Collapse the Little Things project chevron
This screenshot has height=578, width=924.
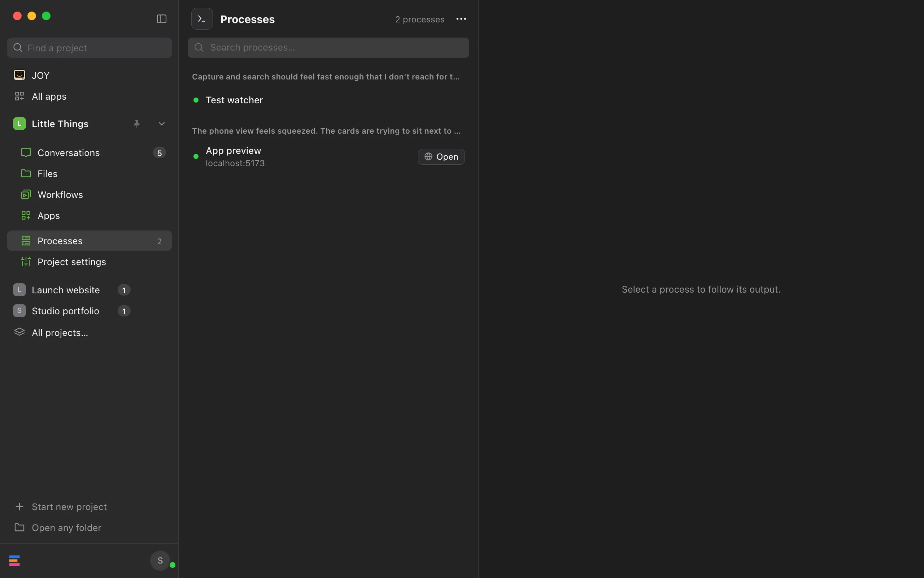(161, 124)
